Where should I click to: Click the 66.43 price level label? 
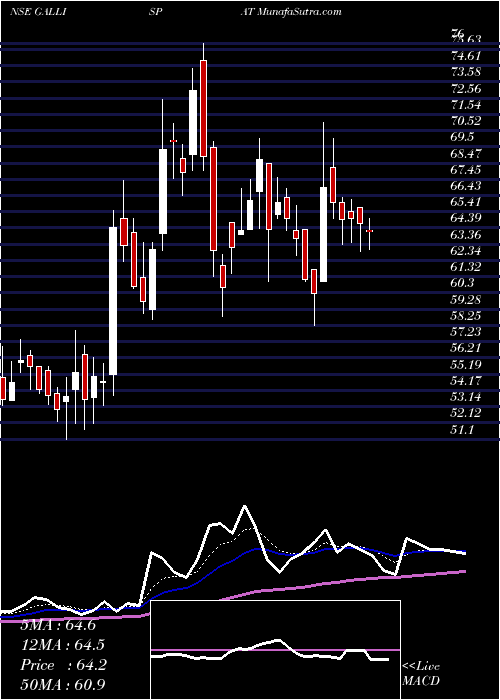(x=466, y=186)
